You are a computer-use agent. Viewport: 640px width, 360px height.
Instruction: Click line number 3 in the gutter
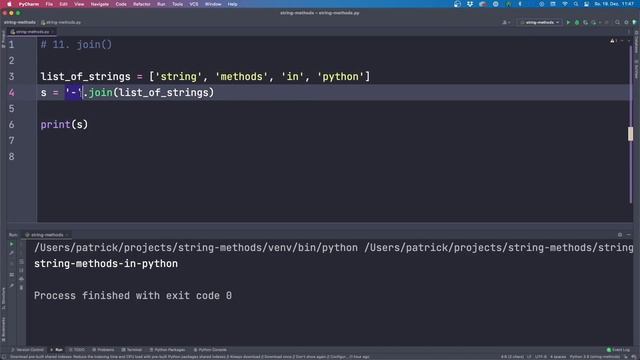click(11, 76)
